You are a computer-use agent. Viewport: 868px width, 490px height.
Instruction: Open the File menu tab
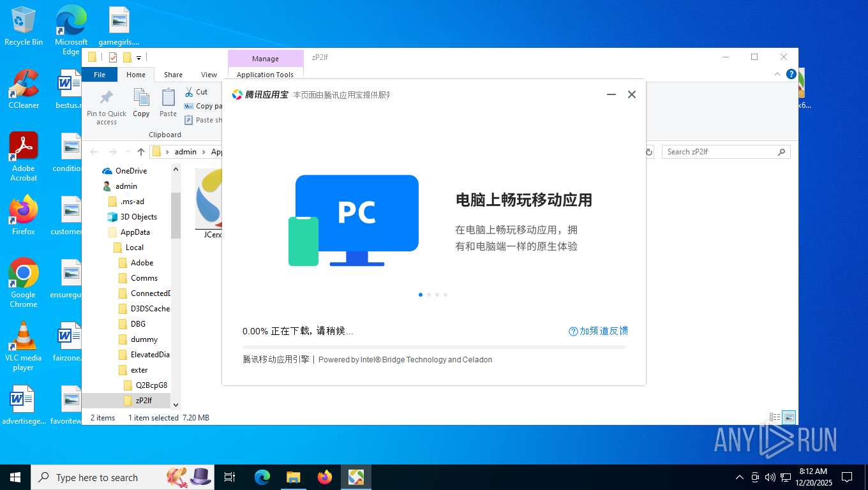(100, 75)
